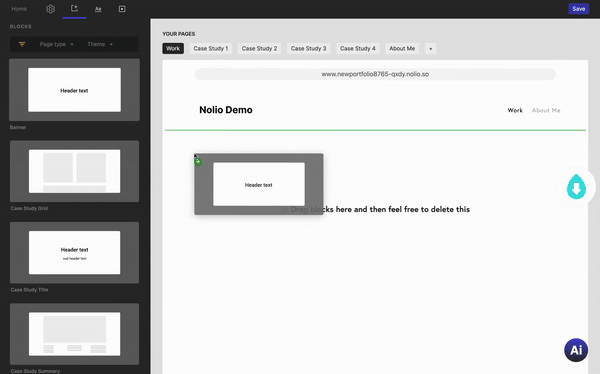This screenshot has height=374, width=600.
Task: Click the 'YOUR PAGES' heading
Action: click(179, 34)
